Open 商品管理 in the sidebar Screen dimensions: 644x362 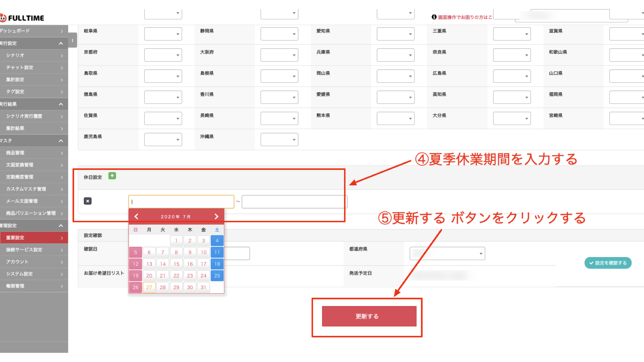click(x=34, y=153)
